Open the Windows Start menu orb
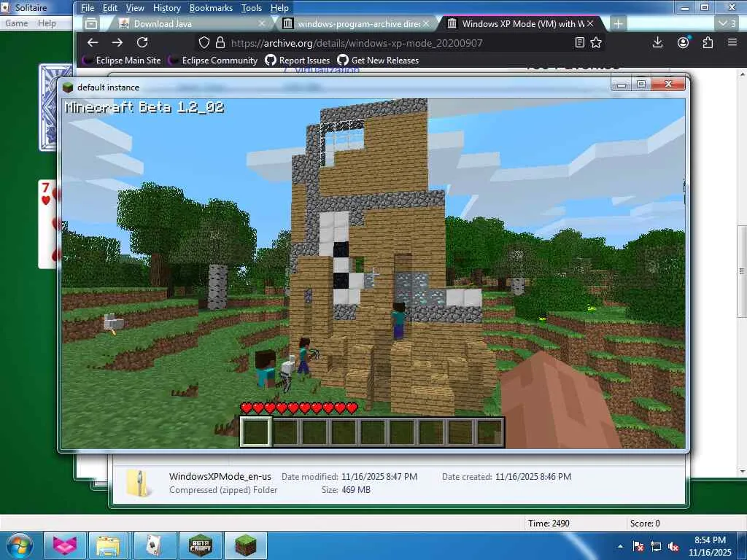Screen dimensions: 747x560 (x=20, y=545)
